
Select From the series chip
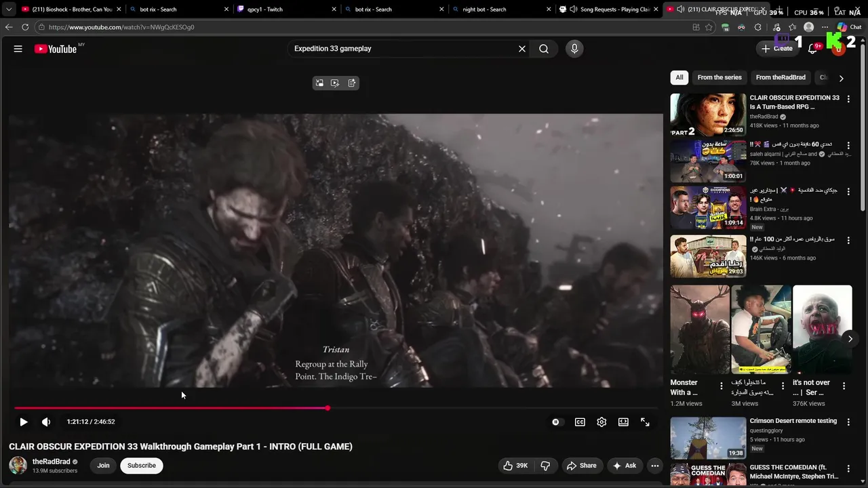719,77
